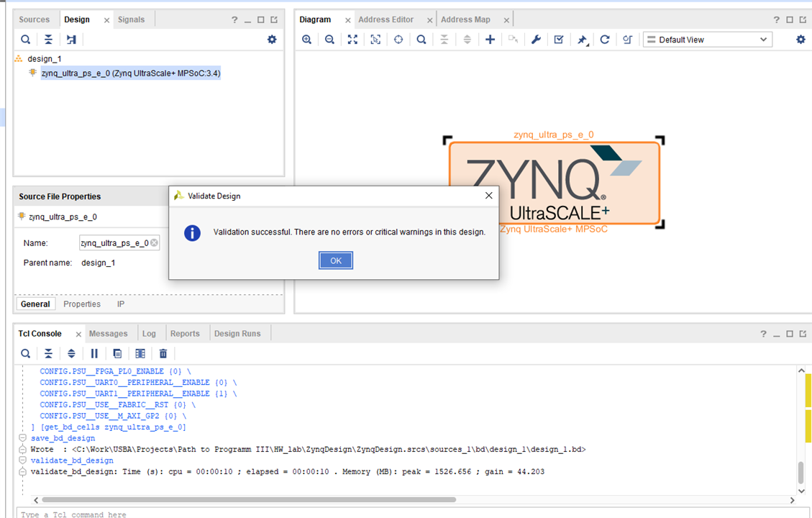The height and width of the screenshot is (518, 812).
Task: Click the Validate Design checkbox icon in toolbar
Action: (x=559, y=40)
